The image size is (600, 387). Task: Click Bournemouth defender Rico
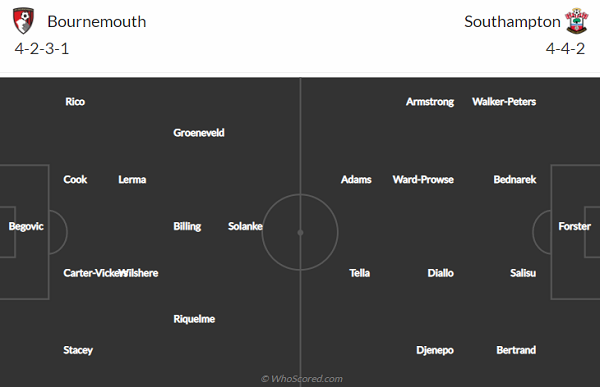point(75,102)
